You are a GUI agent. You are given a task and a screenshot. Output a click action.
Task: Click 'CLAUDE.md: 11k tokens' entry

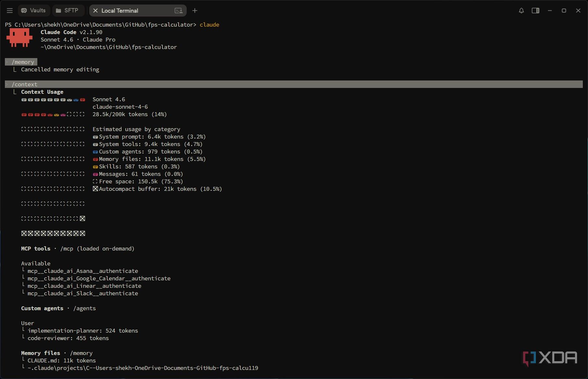tap(62, 361)
